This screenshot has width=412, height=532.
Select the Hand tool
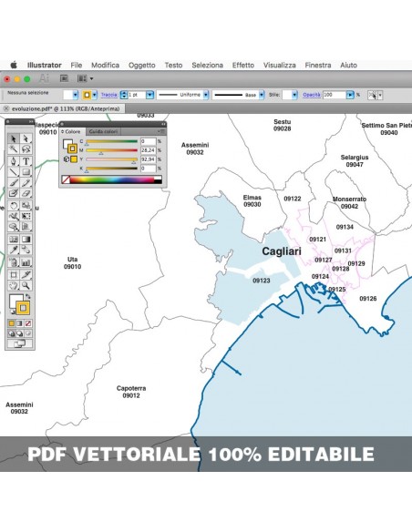14,285
